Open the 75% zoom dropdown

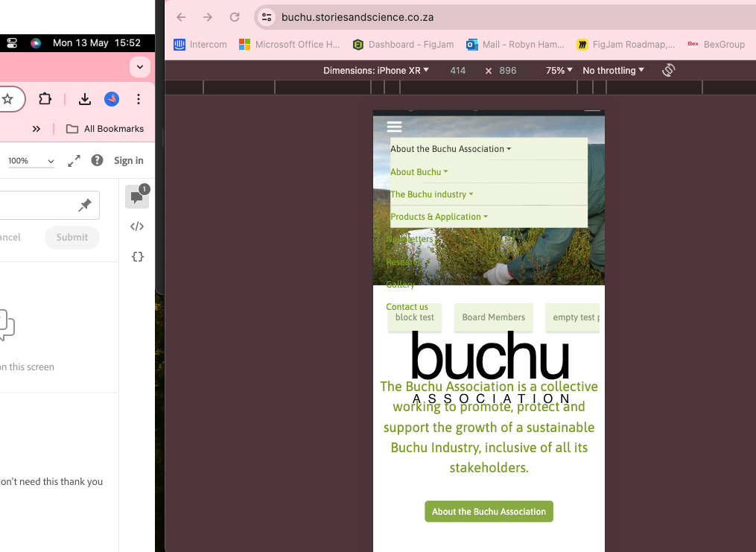tap(559, 70)
